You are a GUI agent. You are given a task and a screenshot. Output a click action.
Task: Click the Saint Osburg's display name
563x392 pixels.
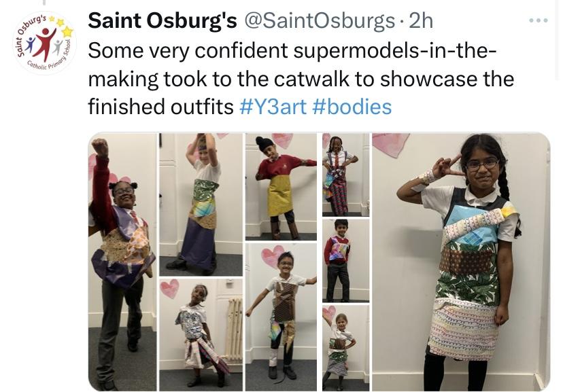[x=163, y=20]
